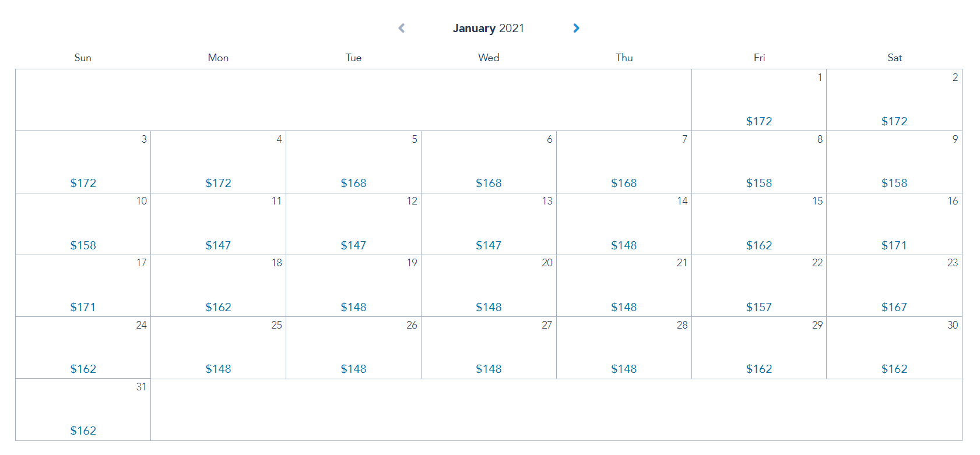Pick the $162 price on January 30
Screen dimensions: 980x455
click(894, 369)
